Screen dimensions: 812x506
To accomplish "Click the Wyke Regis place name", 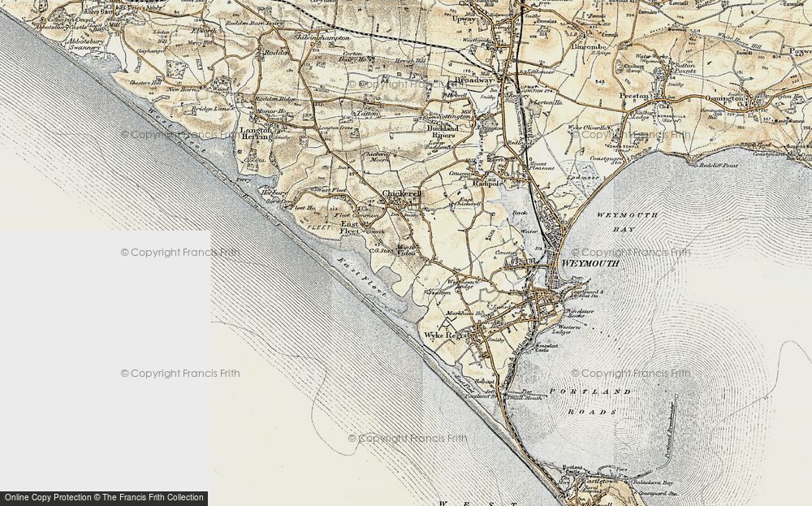I will tap(447, 335).
